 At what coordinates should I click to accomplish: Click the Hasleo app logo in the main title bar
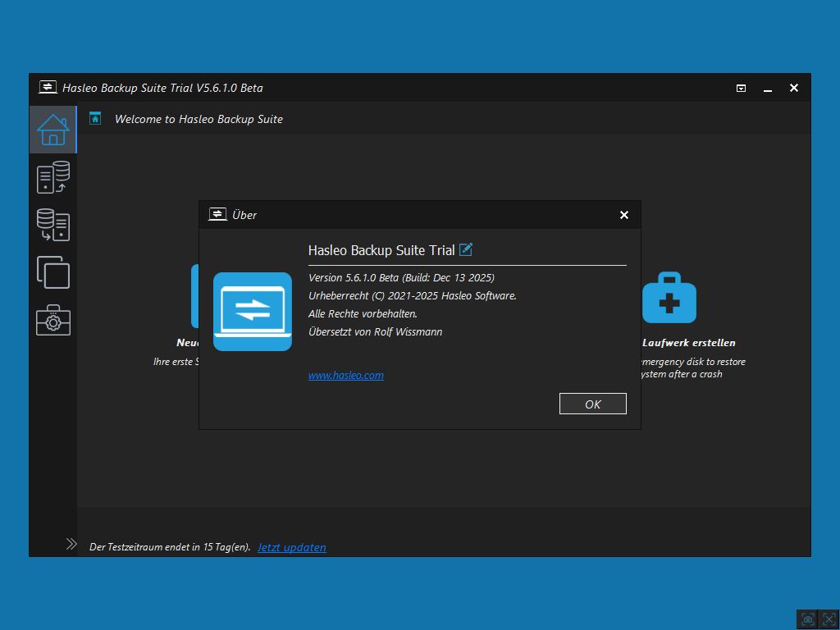point(48,87)
